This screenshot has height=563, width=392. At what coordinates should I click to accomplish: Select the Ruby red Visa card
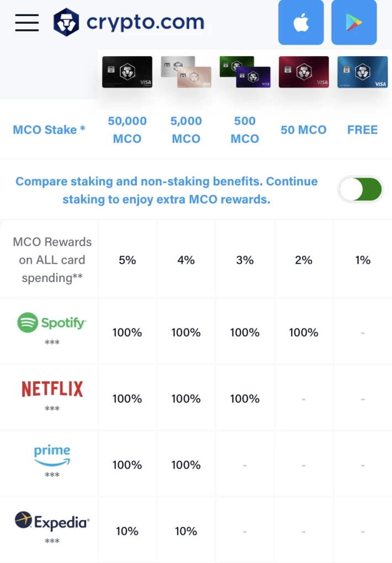pyautogui.click(x=304, y=72)
